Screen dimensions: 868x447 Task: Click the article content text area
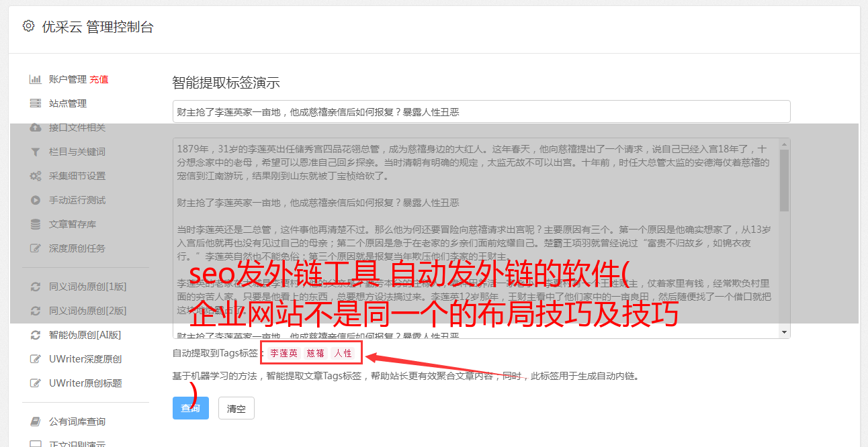pos(476,238)
